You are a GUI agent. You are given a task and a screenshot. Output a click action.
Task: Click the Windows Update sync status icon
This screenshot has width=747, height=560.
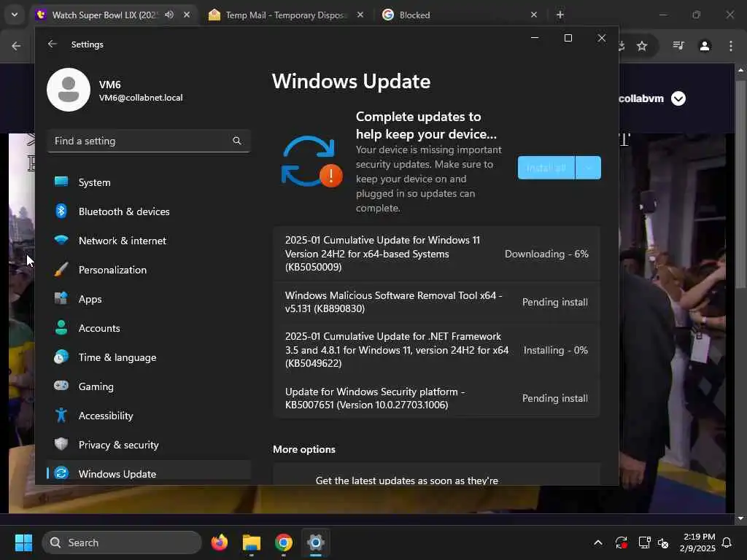[x=311, y=162]
